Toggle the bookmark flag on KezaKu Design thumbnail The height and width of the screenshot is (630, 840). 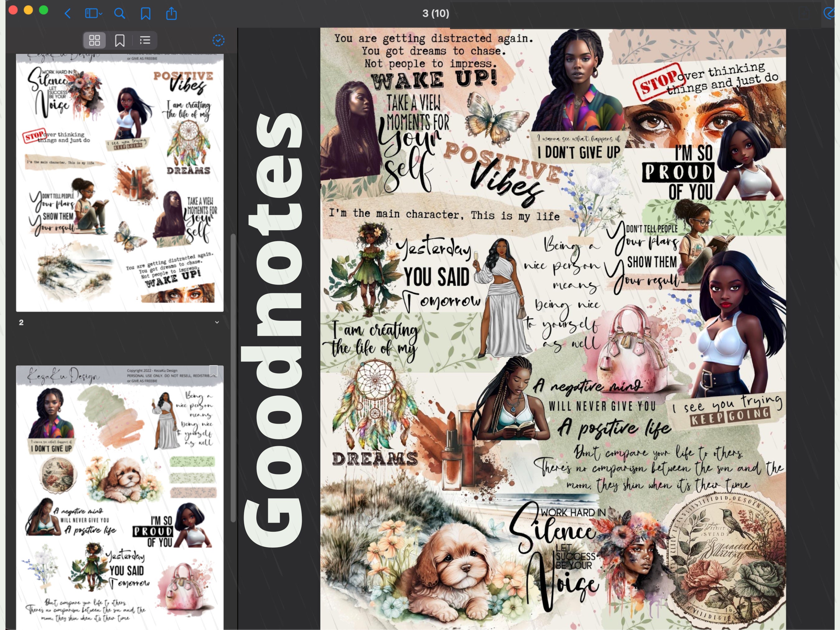[x=214, y=371]
